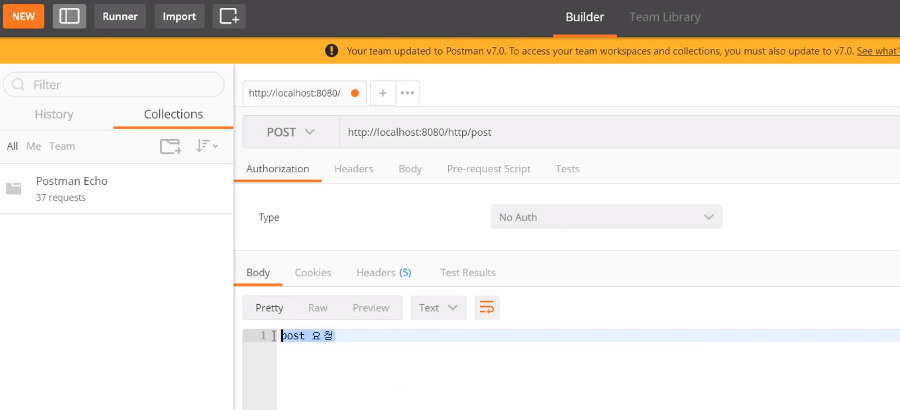Switch to the Team Library tab
This screenshot has width=900, height=410.
point(665,17)
